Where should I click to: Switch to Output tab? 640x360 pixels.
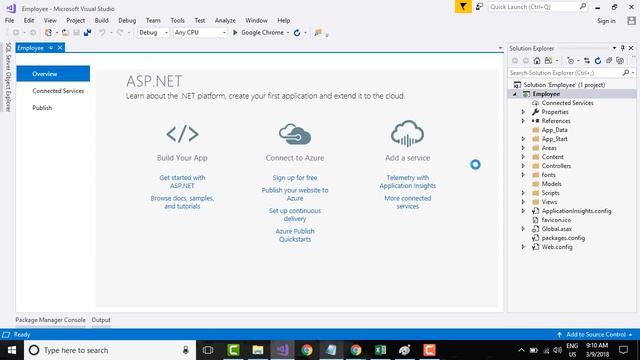(101, 320)
